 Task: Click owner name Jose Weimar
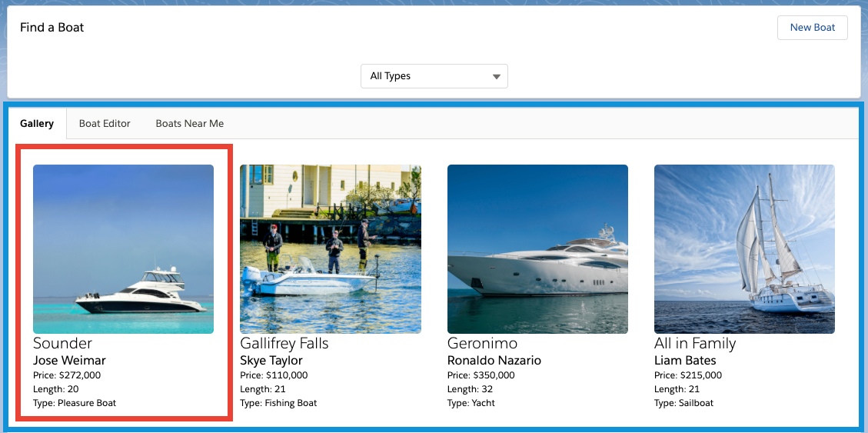click(69, 361)
